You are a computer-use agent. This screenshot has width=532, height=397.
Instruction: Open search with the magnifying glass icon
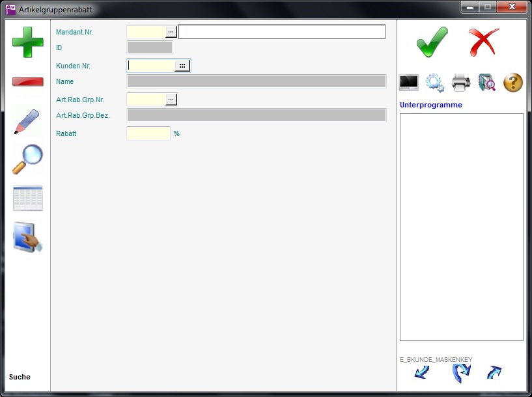click(27, 159)
